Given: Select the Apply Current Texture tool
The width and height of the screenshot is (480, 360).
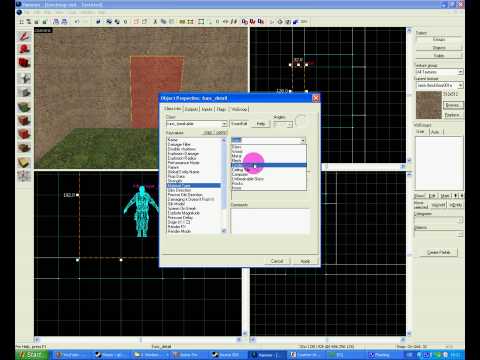Looking at the screenshot, I should click(24, 121).
